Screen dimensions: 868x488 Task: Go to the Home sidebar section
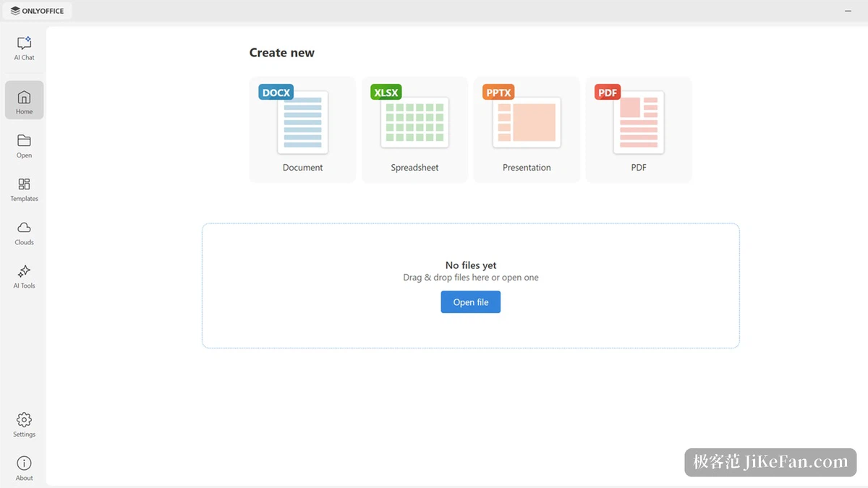[24, 100]
